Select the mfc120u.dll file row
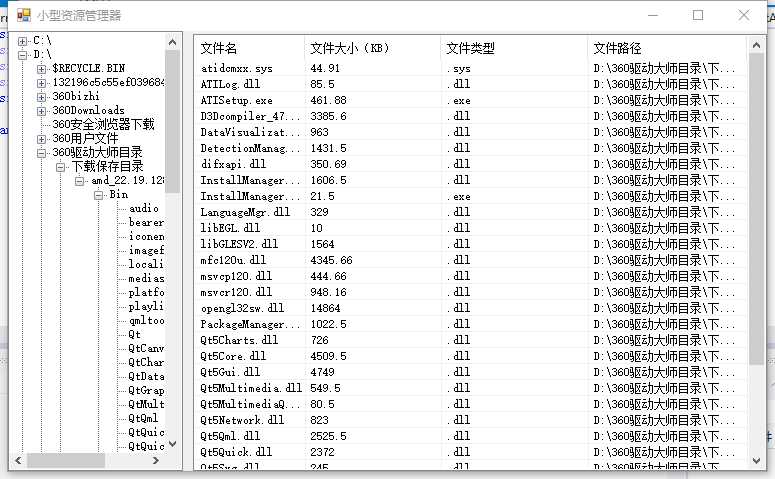Image resolution: width=775 pixels, height=479 pixels. pos(470,260)
